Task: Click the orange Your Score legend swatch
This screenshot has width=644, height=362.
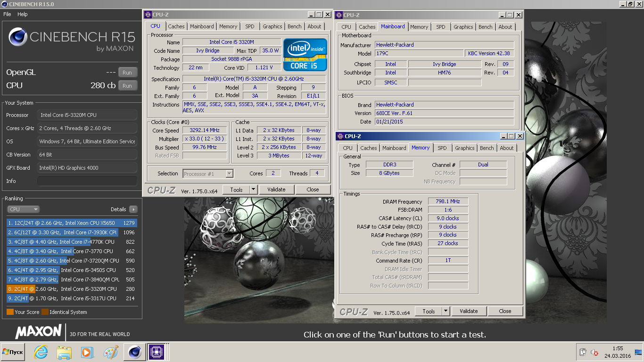Action: [x=10, y=312]
